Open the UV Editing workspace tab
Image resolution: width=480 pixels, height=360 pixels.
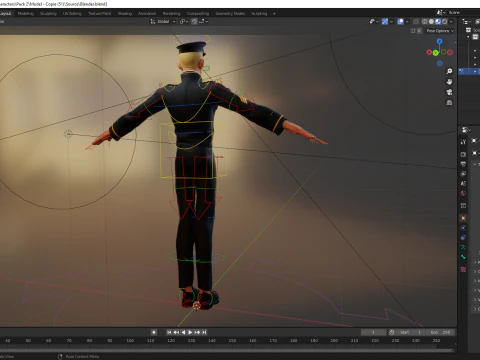72,13
